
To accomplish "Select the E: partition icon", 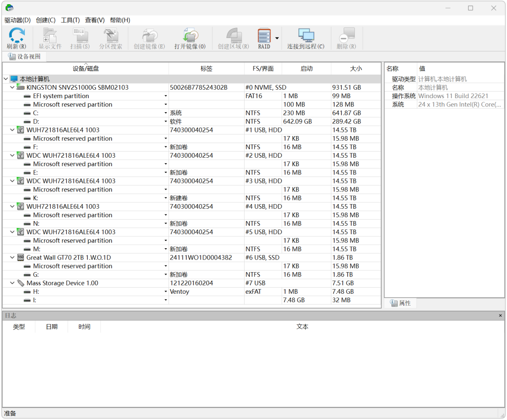I will point(28,173).
